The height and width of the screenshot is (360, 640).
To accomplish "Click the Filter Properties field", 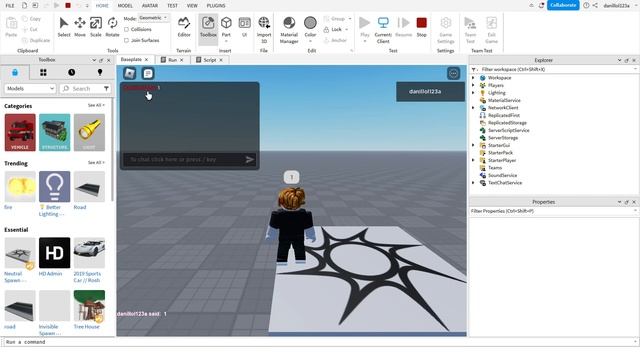I will click(553, 211).
